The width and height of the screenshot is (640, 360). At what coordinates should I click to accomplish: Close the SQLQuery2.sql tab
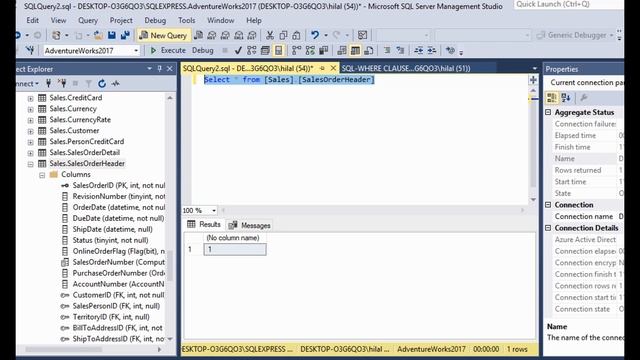333,68
